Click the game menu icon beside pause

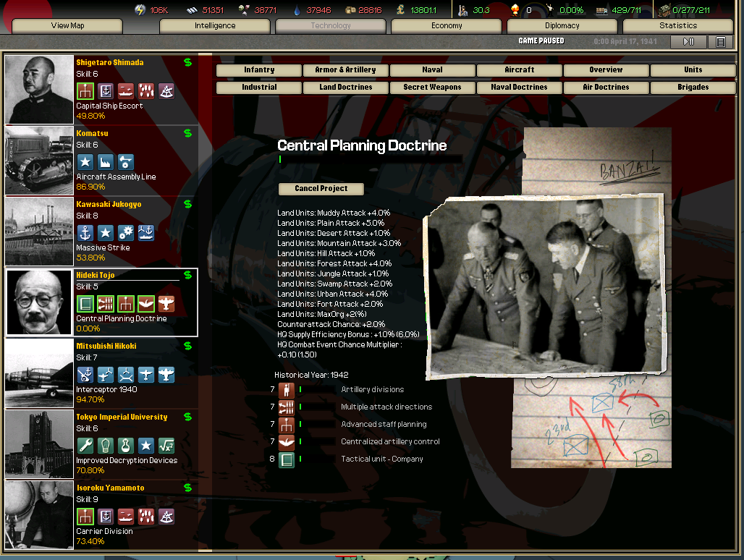click(720, 42)
